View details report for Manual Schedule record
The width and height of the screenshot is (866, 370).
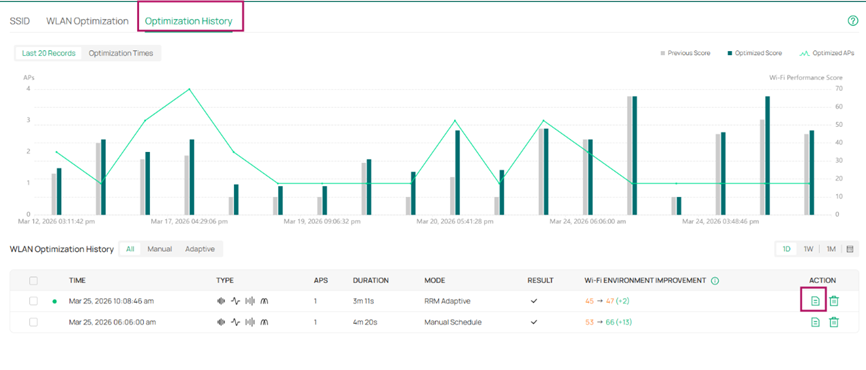pos(815,322)
